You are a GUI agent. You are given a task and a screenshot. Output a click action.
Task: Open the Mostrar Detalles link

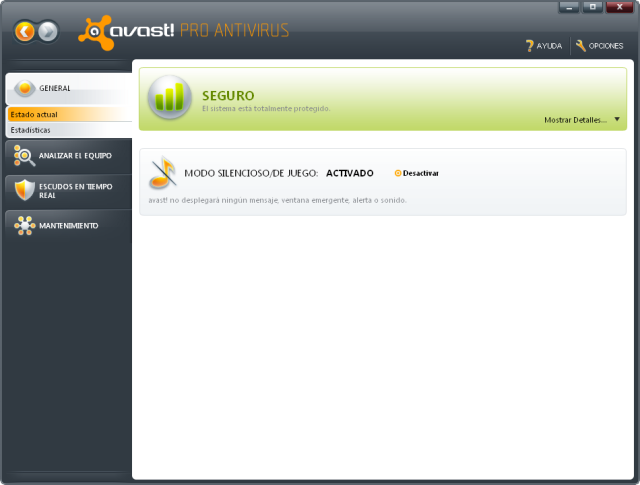pos(575,119)
